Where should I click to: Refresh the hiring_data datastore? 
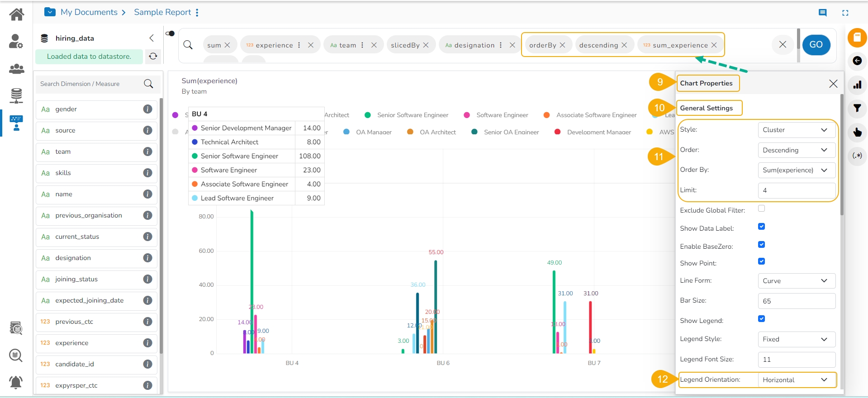[153, 56]
